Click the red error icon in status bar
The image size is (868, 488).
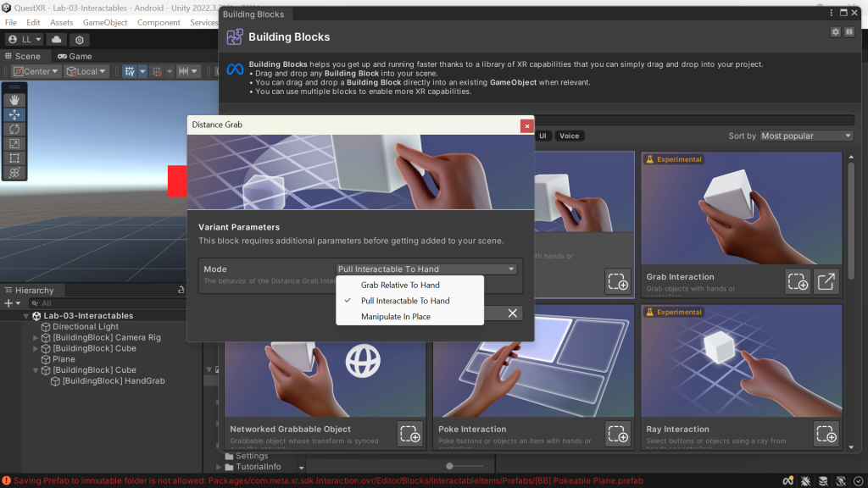coord(6,481)
